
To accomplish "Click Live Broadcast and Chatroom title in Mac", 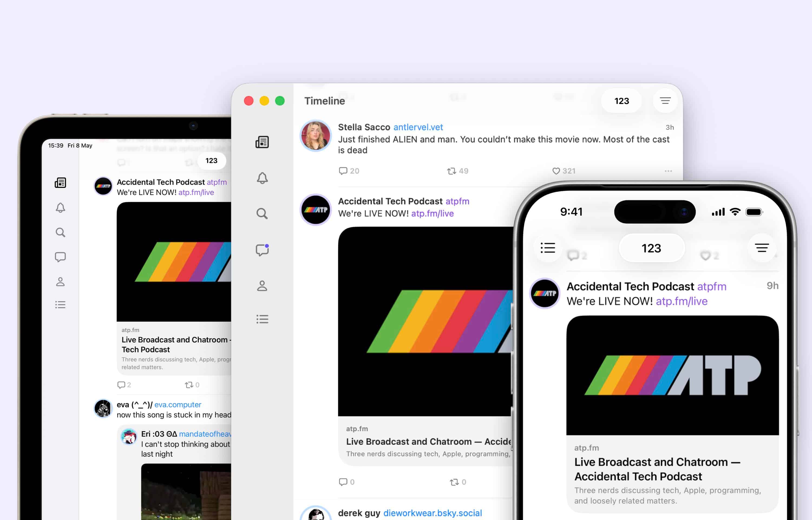I will tap(429, 441).
